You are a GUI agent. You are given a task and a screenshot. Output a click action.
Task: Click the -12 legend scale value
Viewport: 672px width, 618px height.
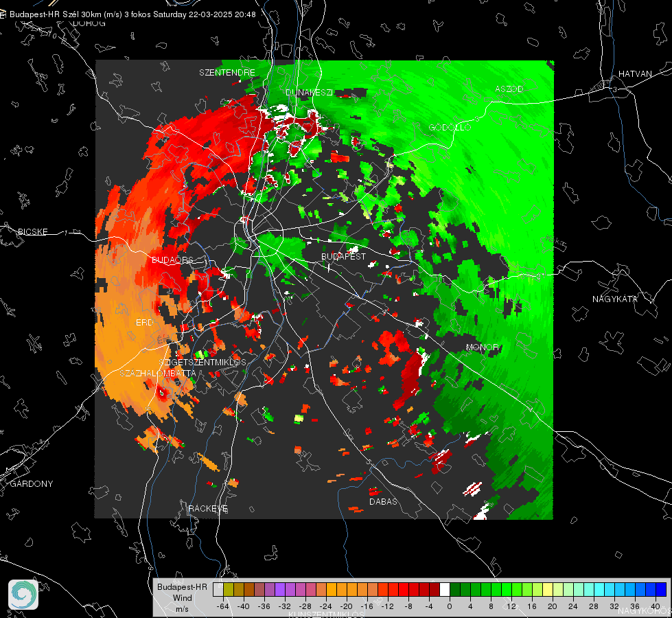387,606
